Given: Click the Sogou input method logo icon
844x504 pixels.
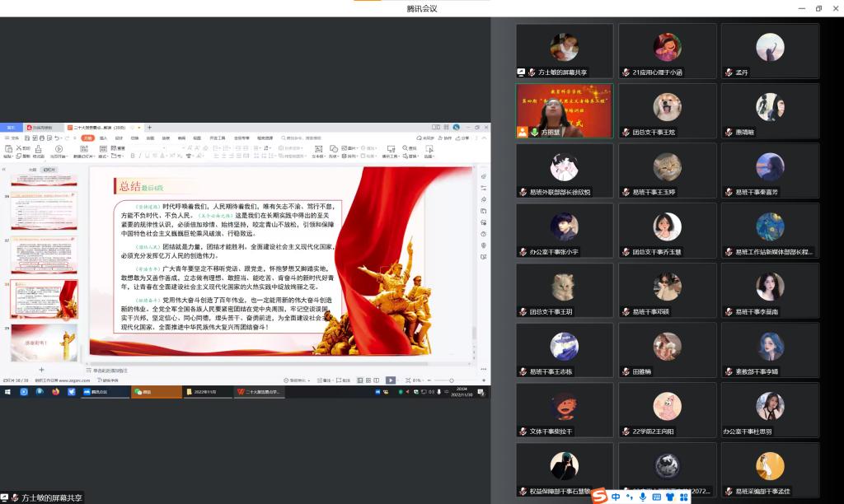Looking at the screenshot, I should coord(600,496).
